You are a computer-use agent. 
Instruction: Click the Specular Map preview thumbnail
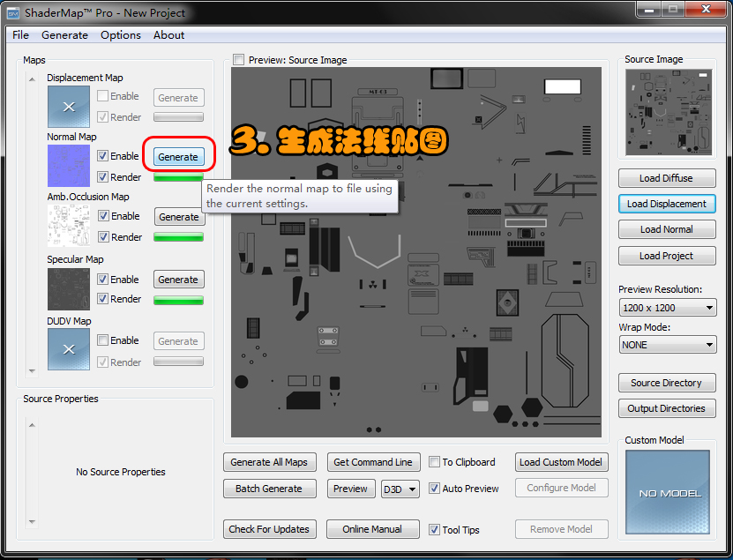coord(68,288)
